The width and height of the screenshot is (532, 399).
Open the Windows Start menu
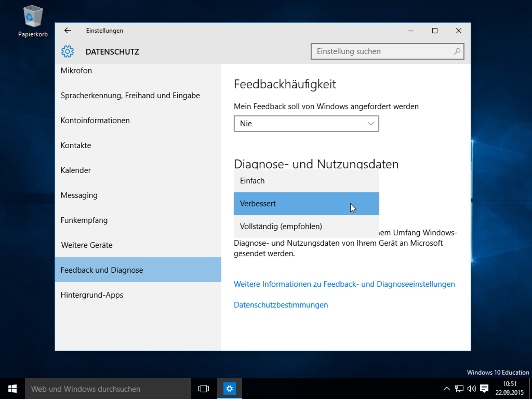click(x=12, y=389)
